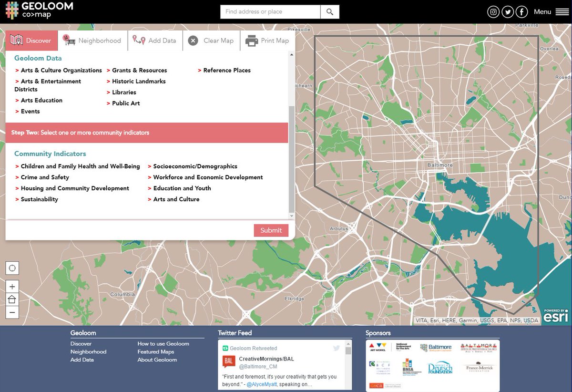Click the Geoloom co>map logo
Screen dimensions: 572x392
(39, 10)
